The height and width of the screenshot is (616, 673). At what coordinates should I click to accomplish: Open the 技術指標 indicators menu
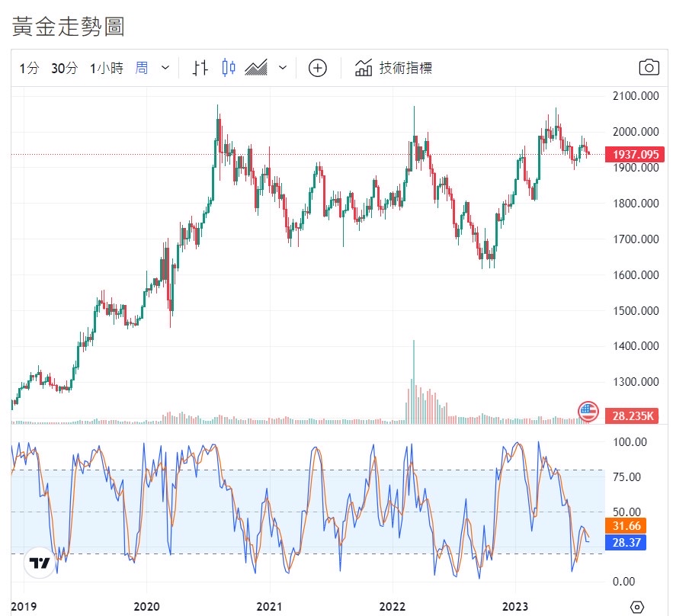click(394, 68)
